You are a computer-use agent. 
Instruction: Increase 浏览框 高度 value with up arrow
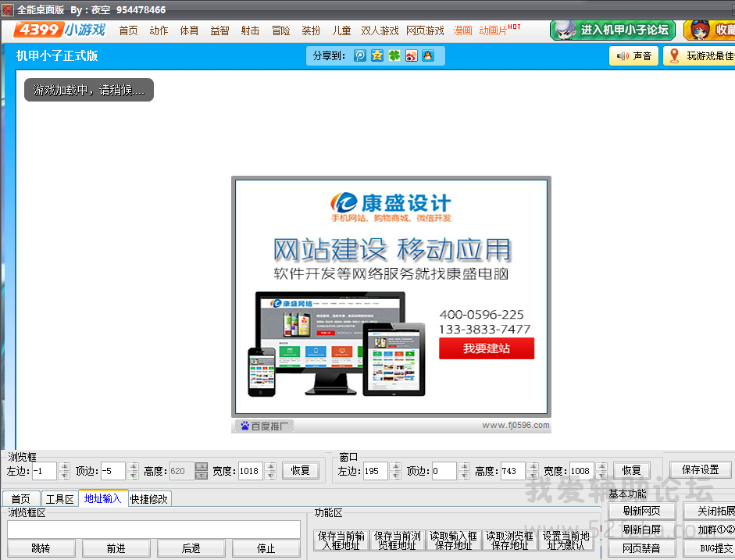(202, 467)
